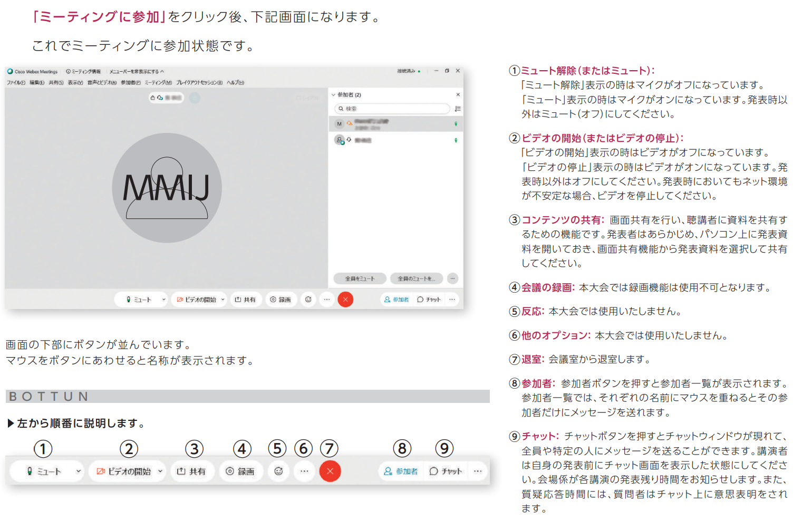Expand the arrow next to ミュート in the enlarged toolbar
The width and height of the screenshot is (812, 520).
(x=78, y=471)
